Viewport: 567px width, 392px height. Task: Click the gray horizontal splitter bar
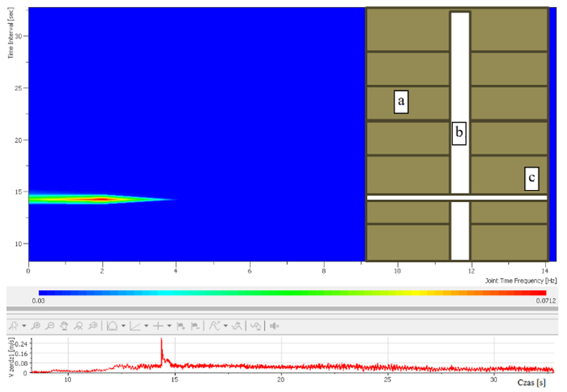(x=282, y=309)
